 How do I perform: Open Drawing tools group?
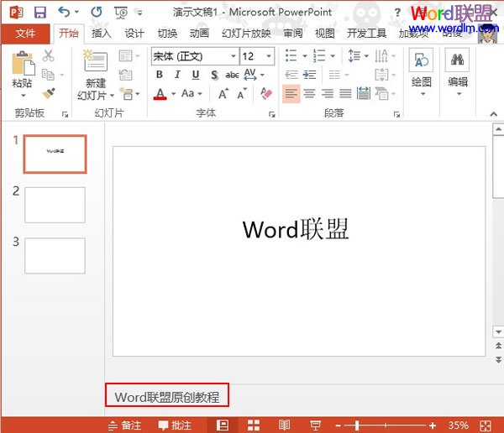click(x=422, y=72)
